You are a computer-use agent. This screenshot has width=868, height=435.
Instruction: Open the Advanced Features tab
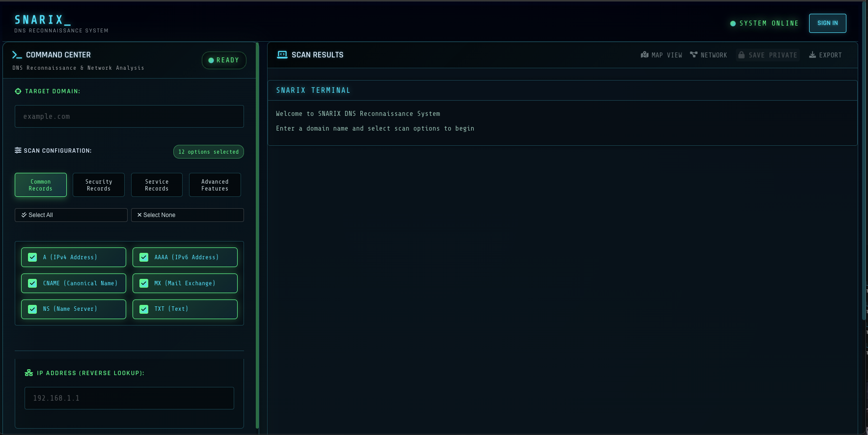click(215, 185)
